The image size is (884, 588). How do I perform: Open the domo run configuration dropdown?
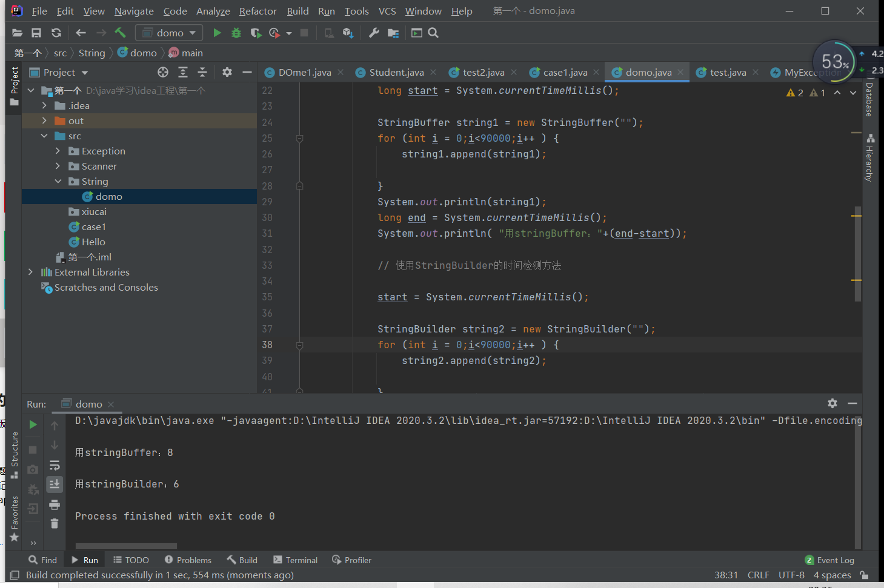[169, 33]
